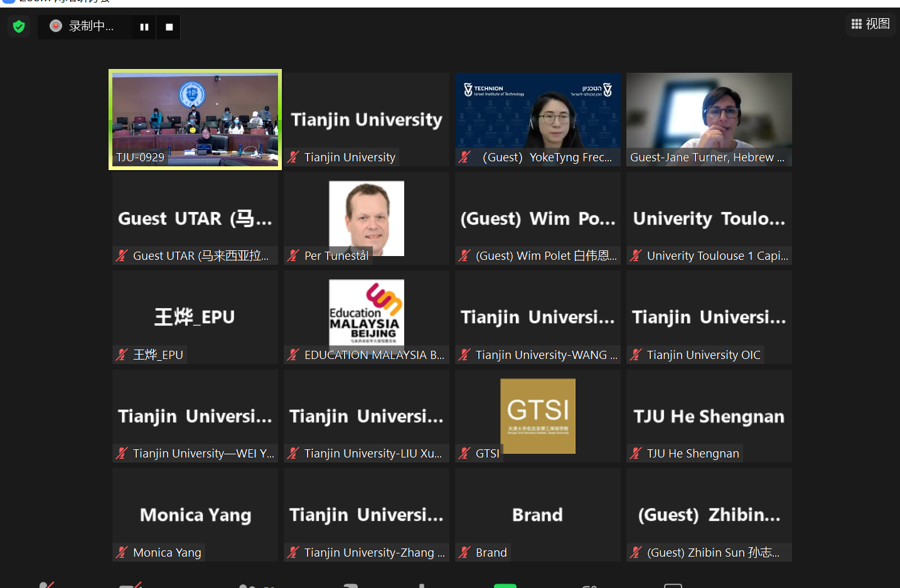900x588 pixels.
Task: Click Per Tunestål's profile photo
Action: tap(367, 217)
